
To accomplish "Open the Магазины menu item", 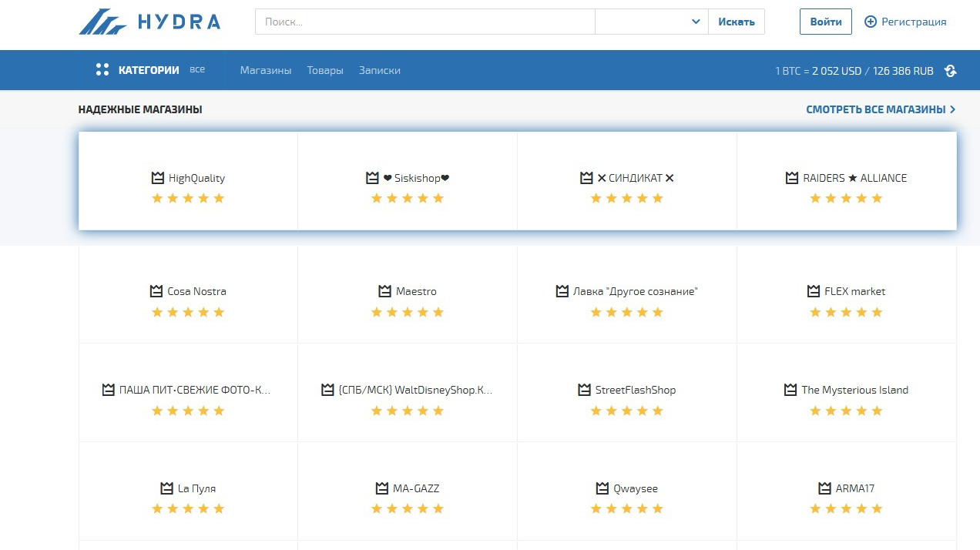I will coord(265,70).
